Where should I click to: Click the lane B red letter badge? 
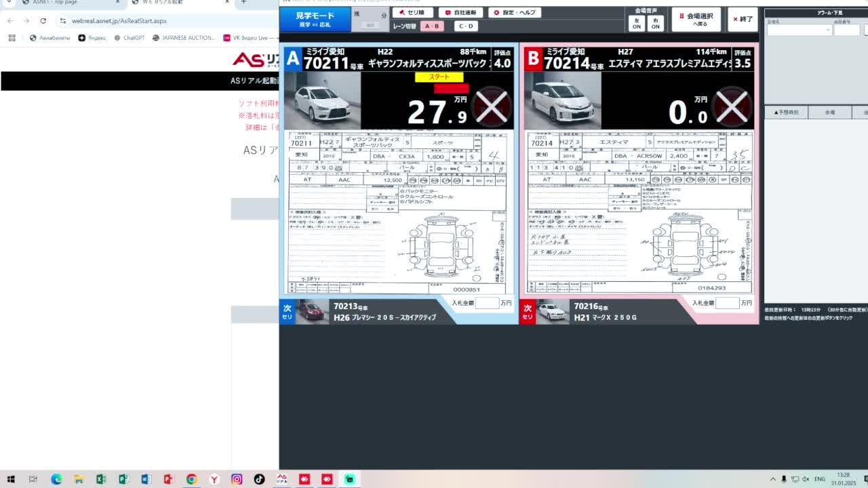pos(533,59)
